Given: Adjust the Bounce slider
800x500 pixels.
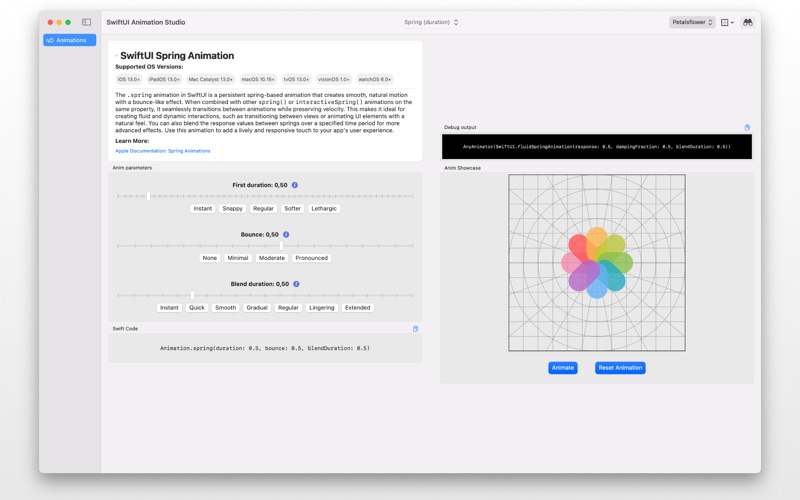Looking at the screenshot, I should tap(265, 245).
